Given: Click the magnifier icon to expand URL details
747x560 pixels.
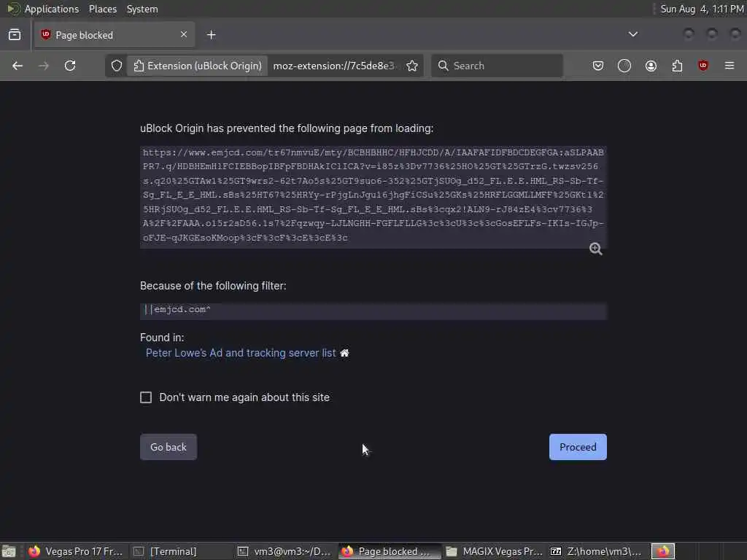Looking at the screenshot, I should (x=595, y=249).
